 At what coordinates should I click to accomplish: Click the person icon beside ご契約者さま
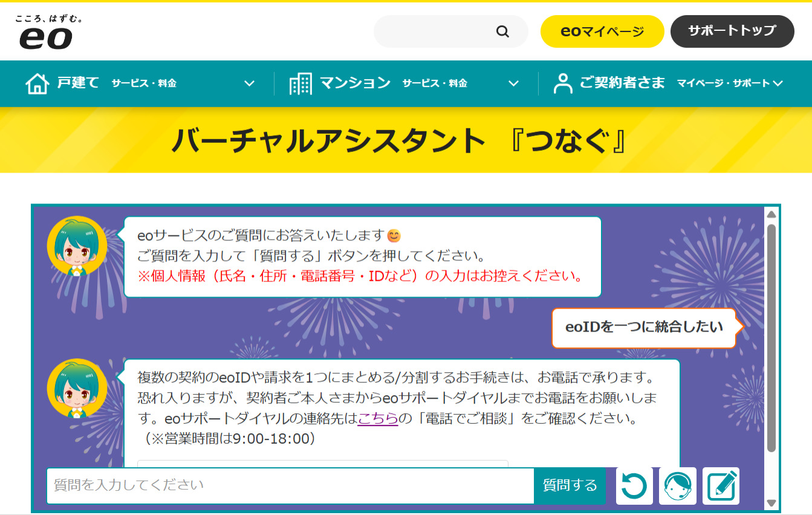point(563,84)
